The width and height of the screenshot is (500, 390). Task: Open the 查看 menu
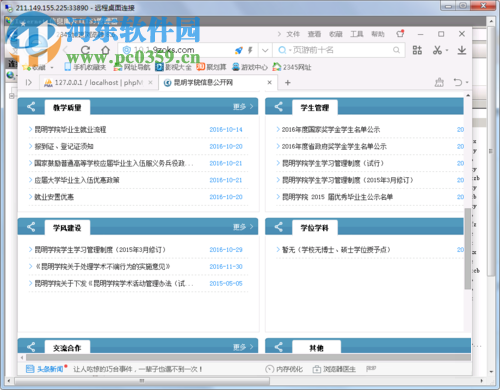pyautogui.click(x=314, y=34)
